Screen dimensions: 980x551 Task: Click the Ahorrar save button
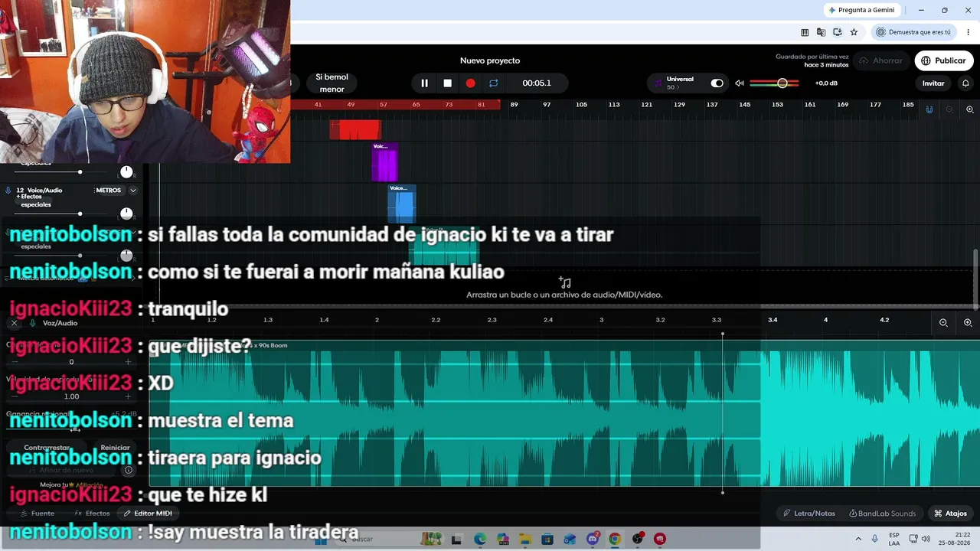[x=881, y=60]
